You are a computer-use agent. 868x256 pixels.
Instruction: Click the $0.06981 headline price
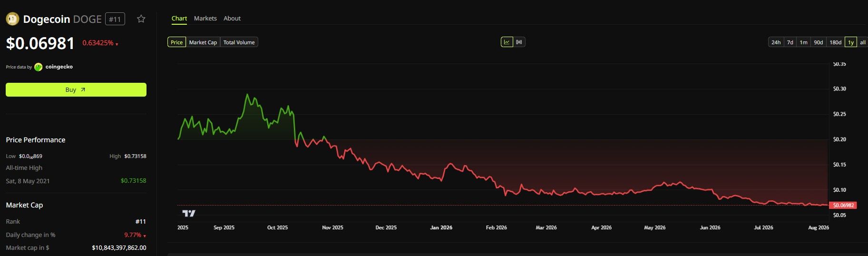point(40,43)
